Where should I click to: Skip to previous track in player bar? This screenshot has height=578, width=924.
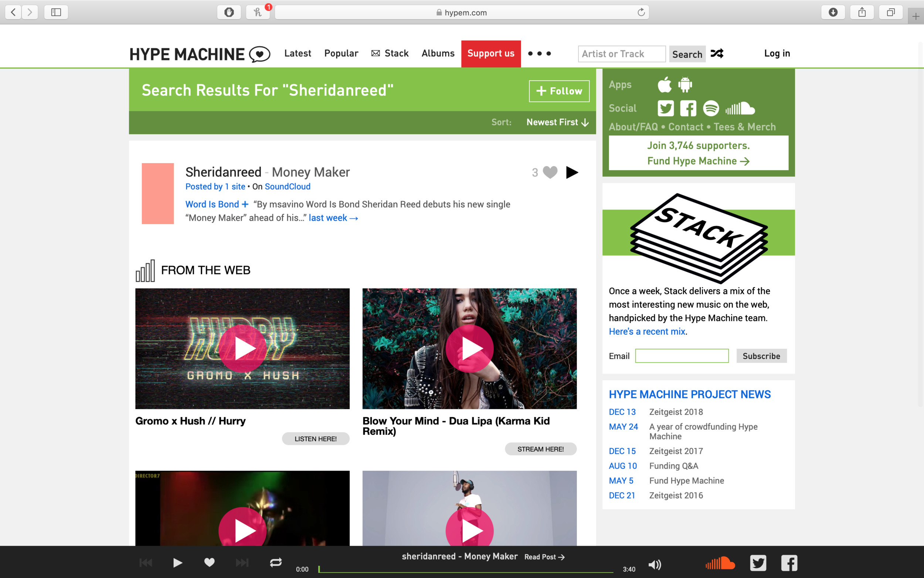[146, 563]
